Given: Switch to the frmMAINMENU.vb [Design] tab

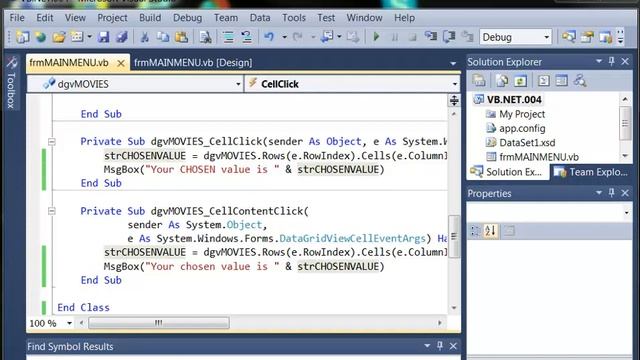Looking at the screenshot, I should click(x=193, y=63).
